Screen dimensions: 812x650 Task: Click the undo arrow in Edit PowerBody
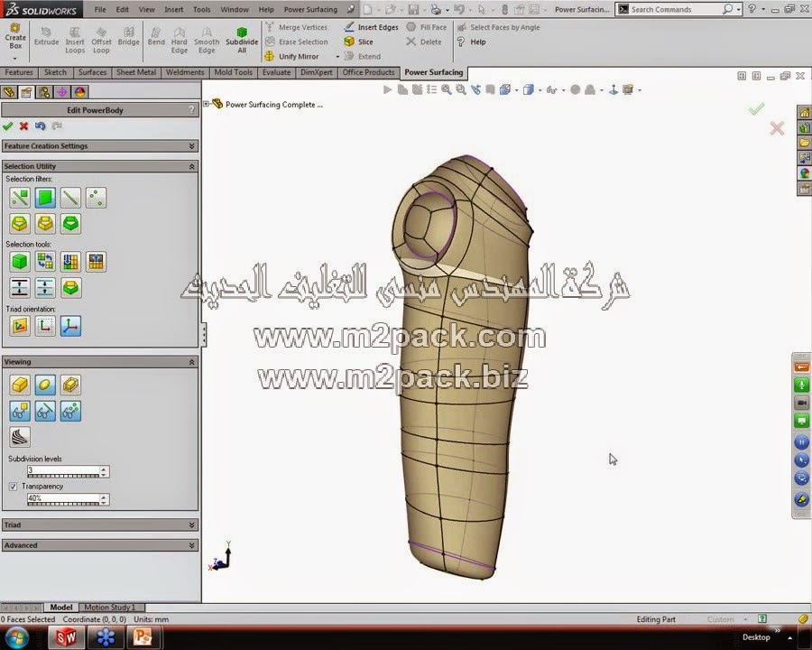pyautogui.click(x=40, y=126)
